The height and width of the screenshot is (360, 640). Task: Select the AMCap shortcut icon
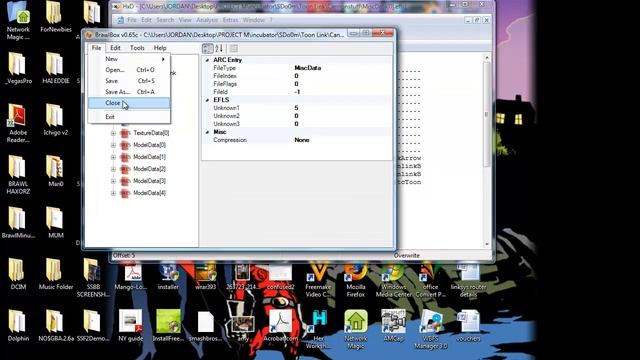[393, 326]
